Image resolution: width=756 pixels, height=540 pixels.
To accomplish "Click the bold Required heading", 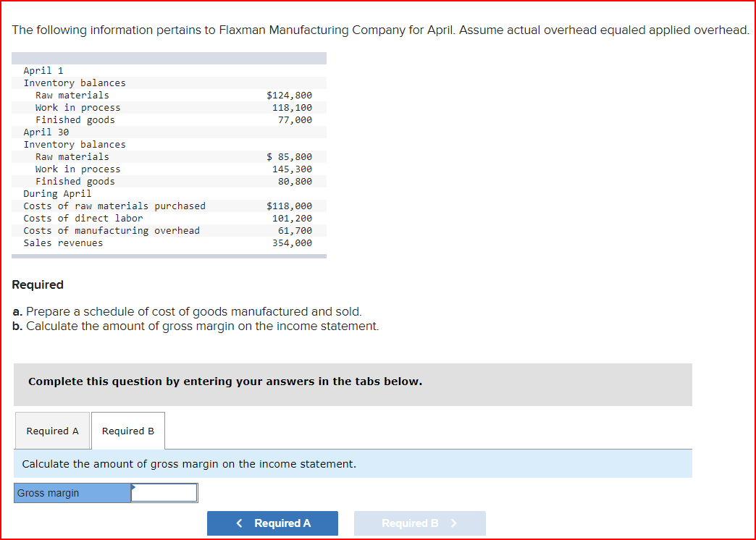I will (x=38, y=284).
